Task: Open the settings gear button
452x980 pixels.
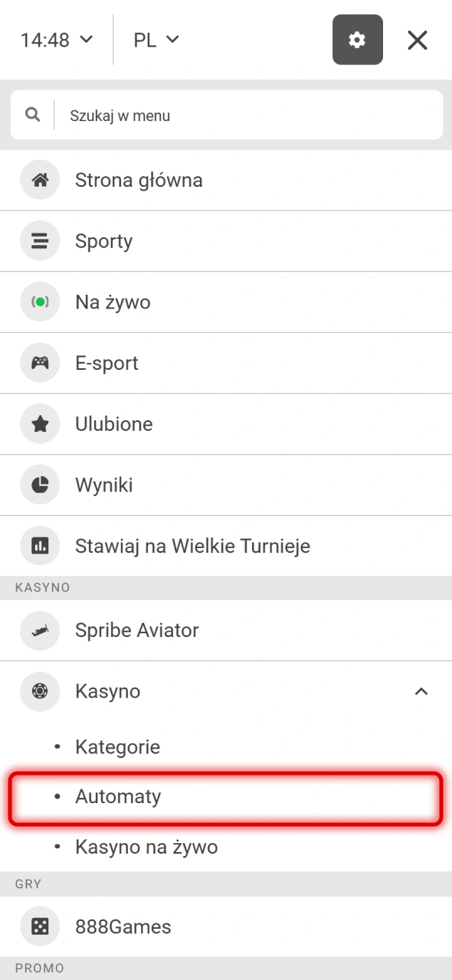Action: click(358, 39)
